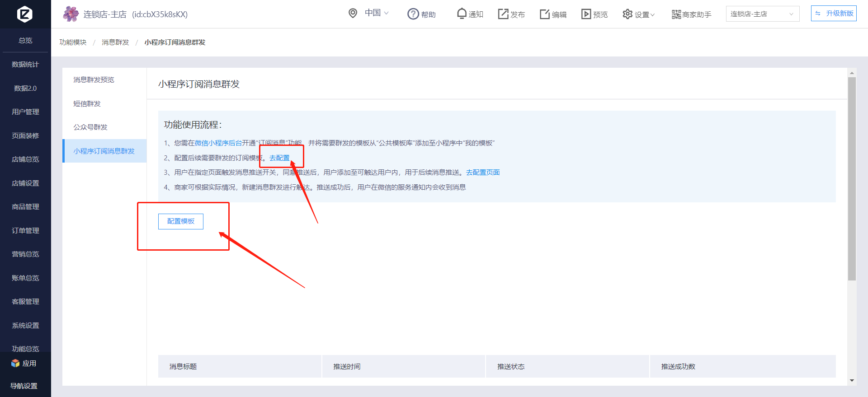Click the 预览 play preview icon

(586, 14)
